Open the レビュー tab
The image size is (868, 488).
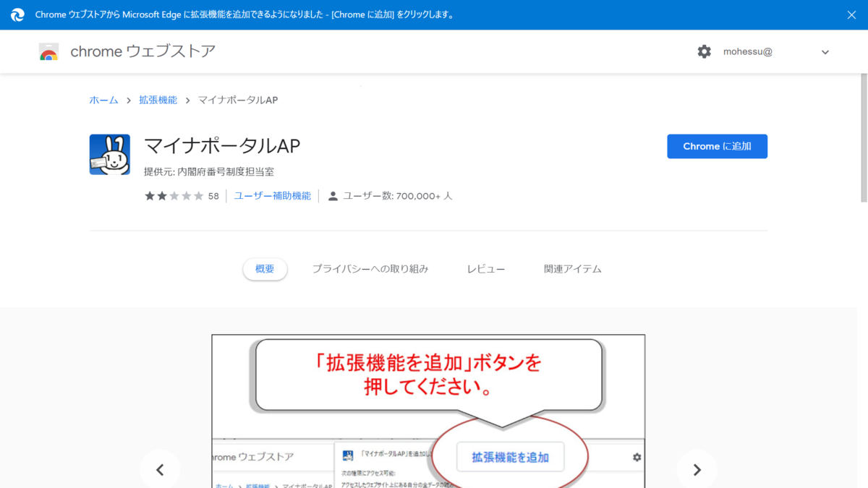point(486,269)
